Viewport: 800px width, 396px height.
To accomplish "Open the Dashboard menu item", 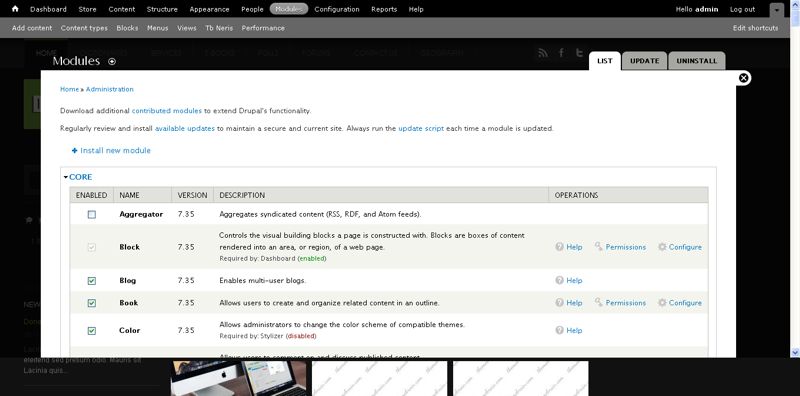I will point(48,9).
